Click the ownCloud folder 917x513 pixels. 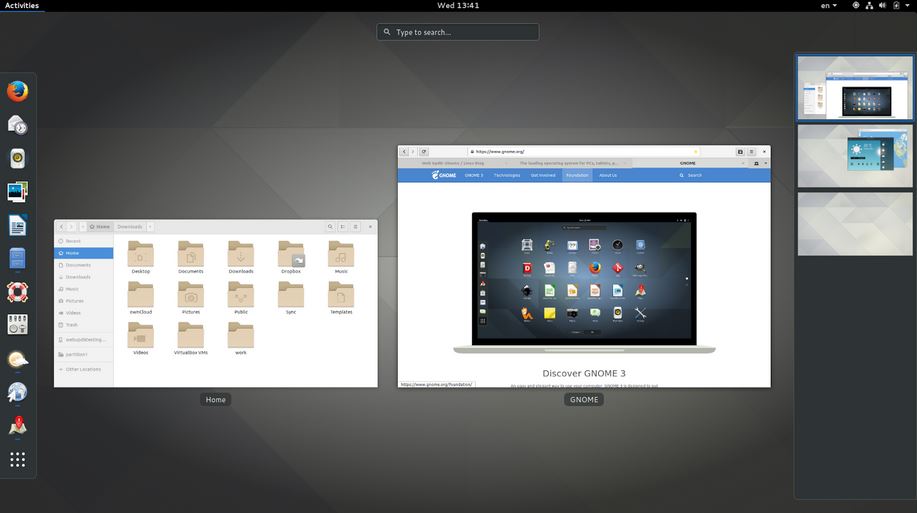(140, 297)
